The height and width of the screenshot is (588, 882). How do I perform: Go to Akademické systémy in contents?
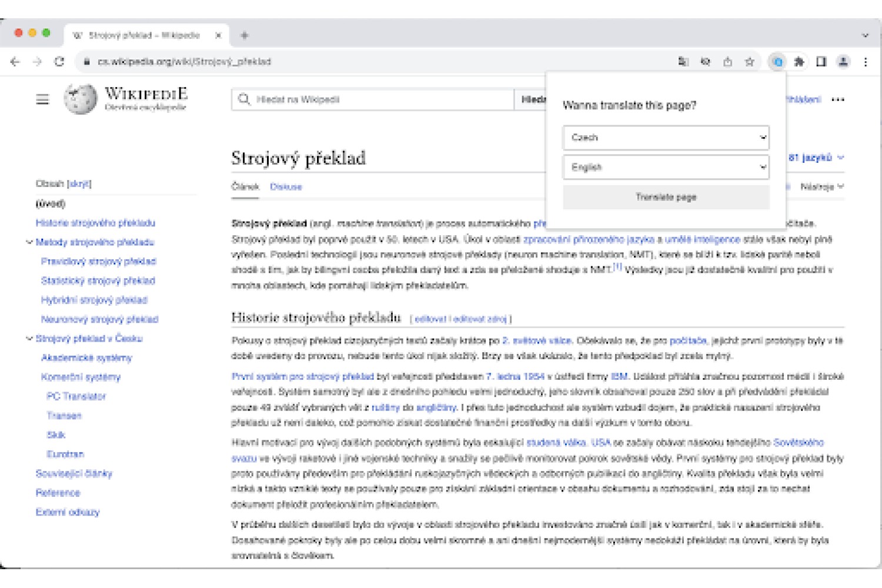click(86, 358)
